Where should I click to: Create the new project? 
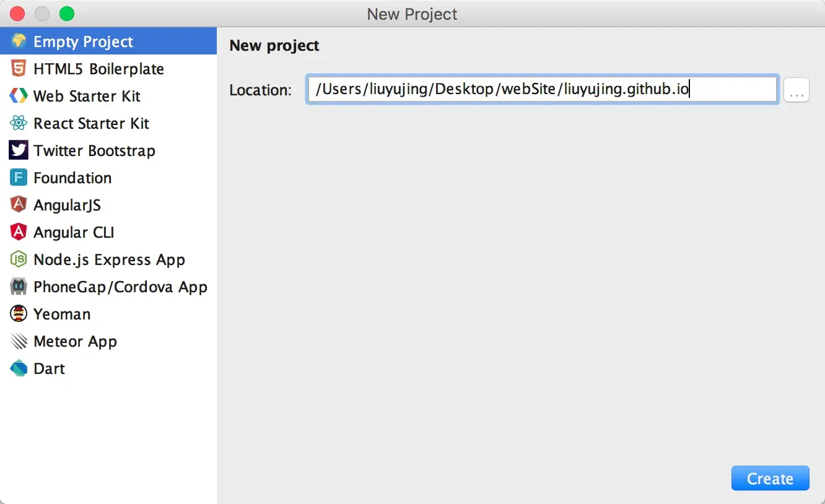pos(770,479)
